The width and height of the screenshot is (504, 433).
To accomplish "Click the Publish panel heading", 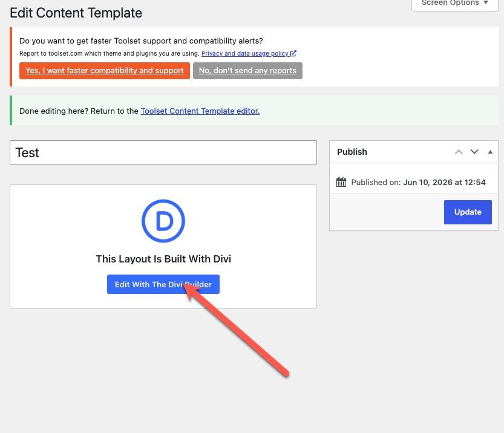I will point(352,152).
